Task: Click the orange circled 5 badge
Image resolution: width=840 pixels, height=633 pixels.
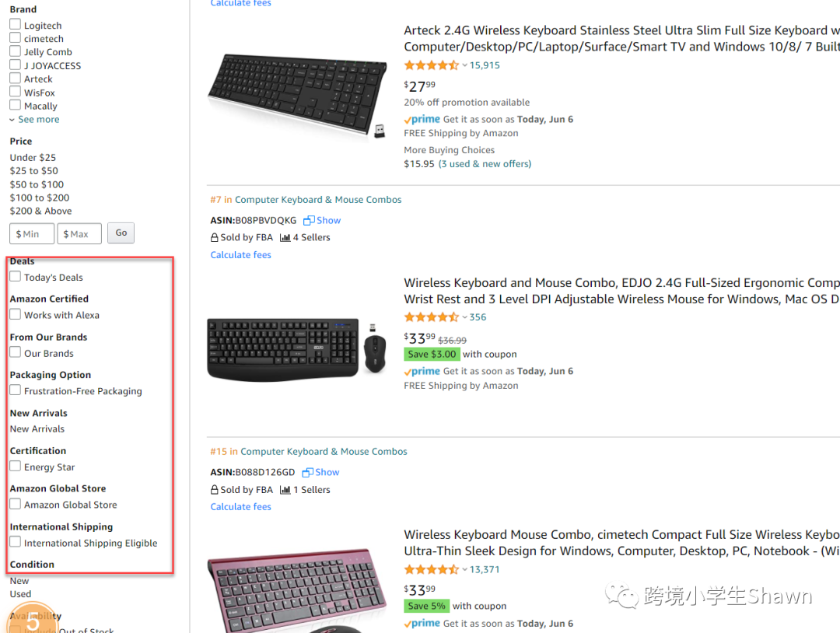Action: tap(33, 620)
